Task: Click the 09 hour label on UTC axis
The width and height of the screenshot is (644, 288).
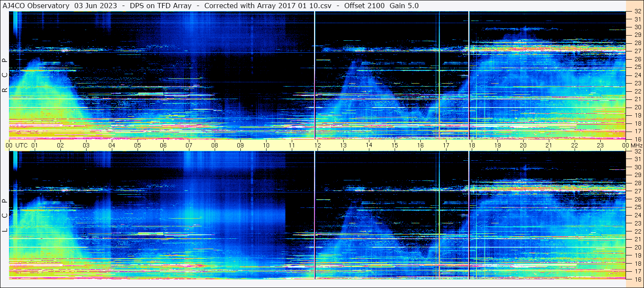Action: point(240,145)
